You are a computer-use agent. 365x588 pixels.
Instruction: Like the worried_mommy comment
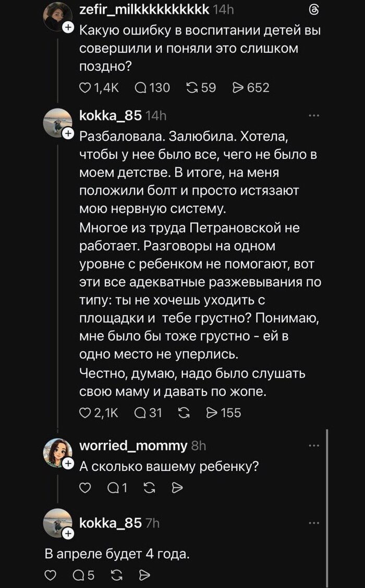click(x=85, y=488)
